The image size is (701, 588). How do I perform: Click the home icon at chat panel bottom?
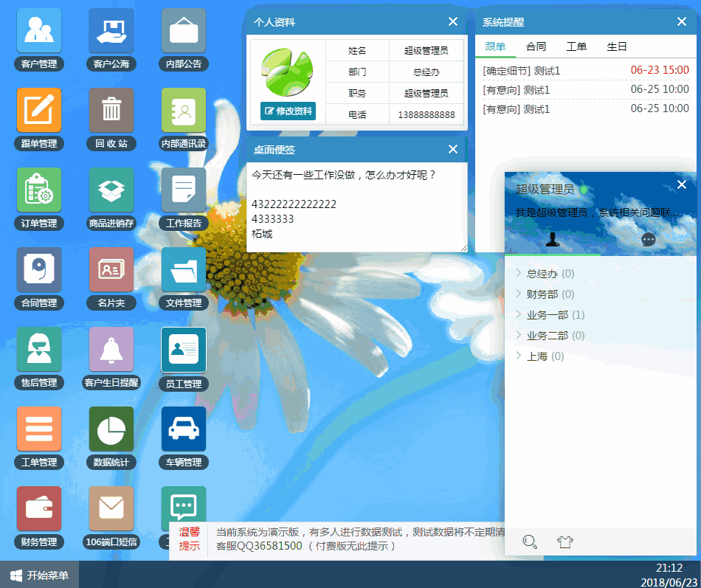(x=565, y=542)
